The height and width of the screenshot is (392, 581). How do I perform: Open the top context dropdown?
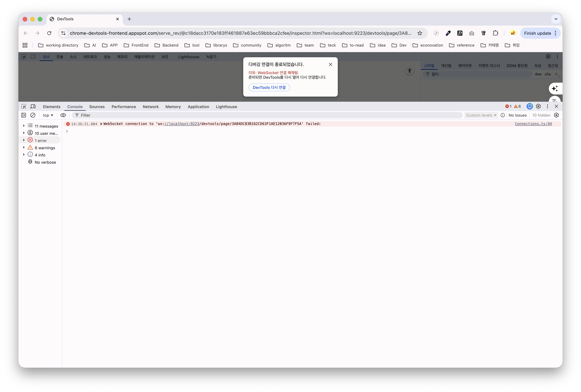click(48, 115)
